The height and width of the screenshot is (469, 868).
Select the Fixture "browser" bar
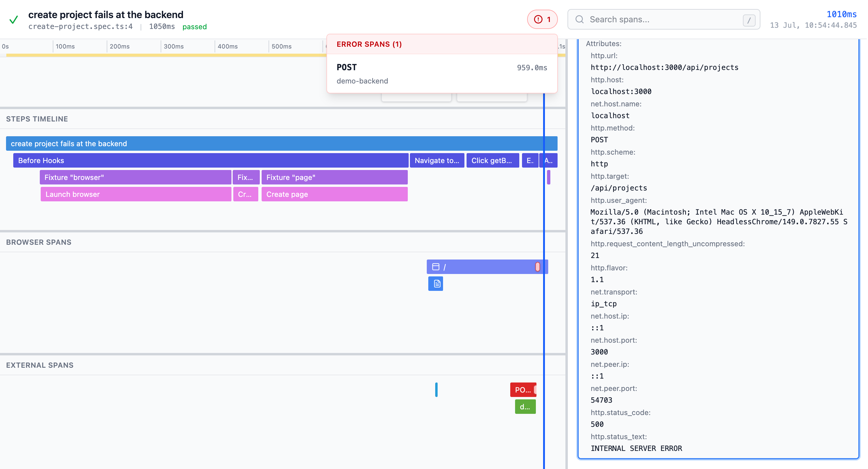tap(135, 177)
